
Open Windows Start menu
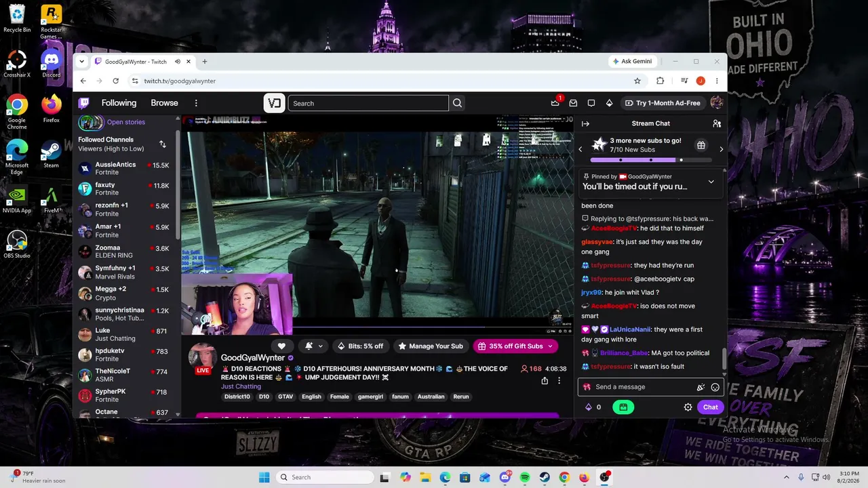(x=264, y=477)
